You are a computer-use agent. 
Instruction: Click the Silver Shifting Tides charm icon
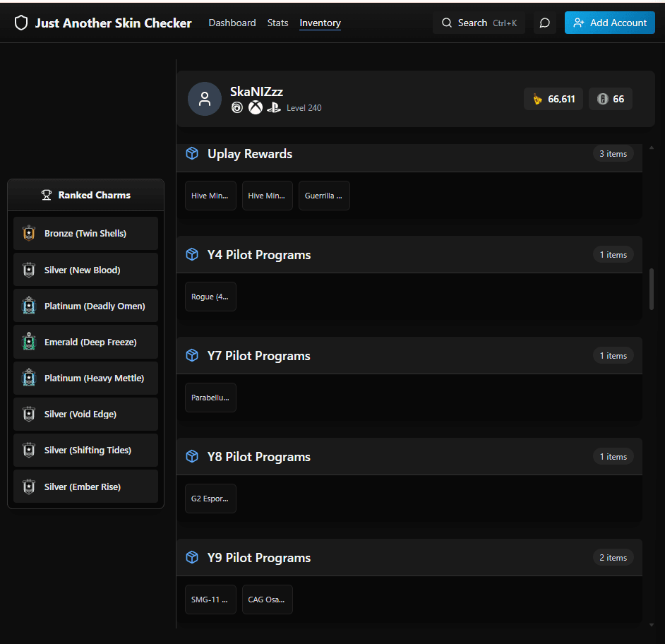pos(29,450)
